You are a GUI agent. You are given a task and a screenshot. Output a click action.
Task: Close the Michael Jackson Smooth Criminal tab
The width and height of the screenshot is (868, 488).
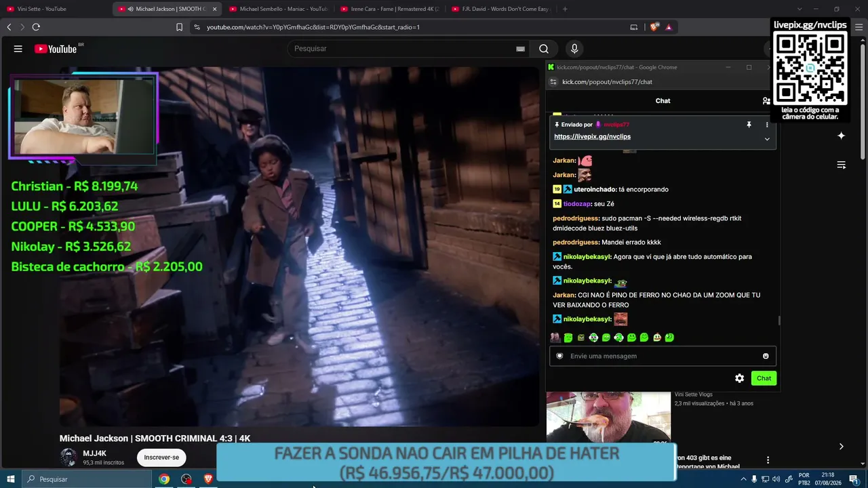215,9
